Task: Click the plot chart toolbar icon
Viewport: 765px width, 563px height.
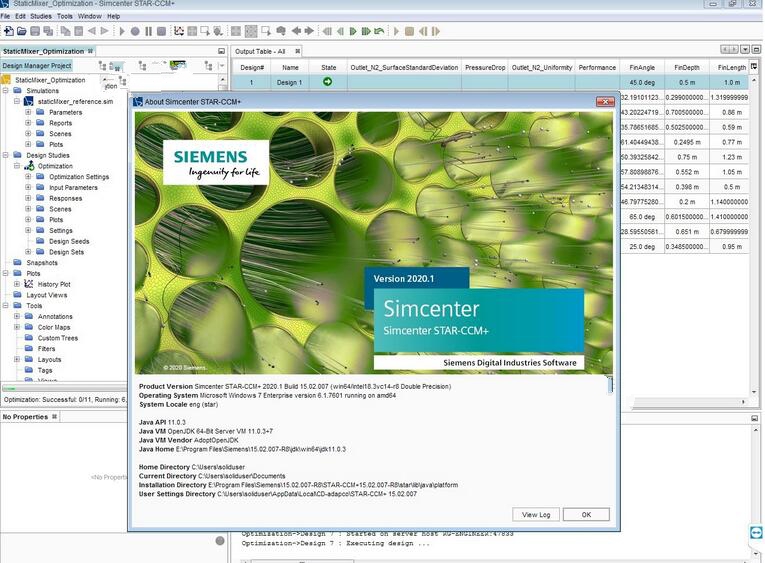Action: [x=179, y=31]
